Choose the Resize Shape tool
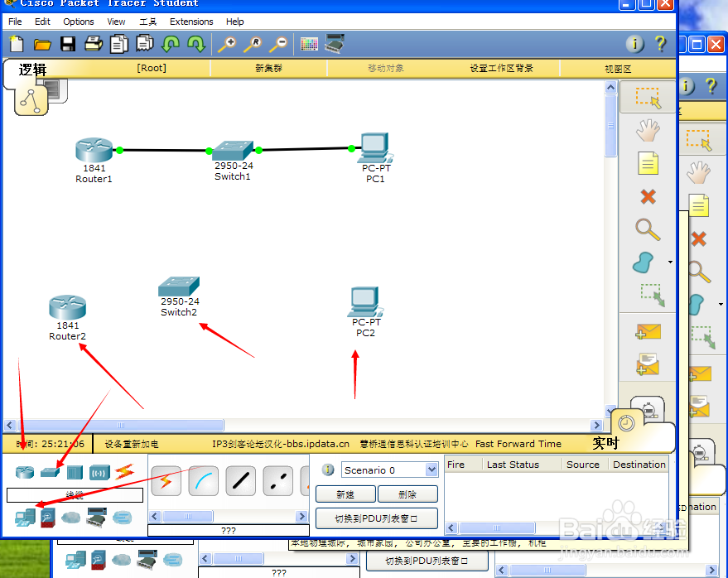 coord(653,296)
